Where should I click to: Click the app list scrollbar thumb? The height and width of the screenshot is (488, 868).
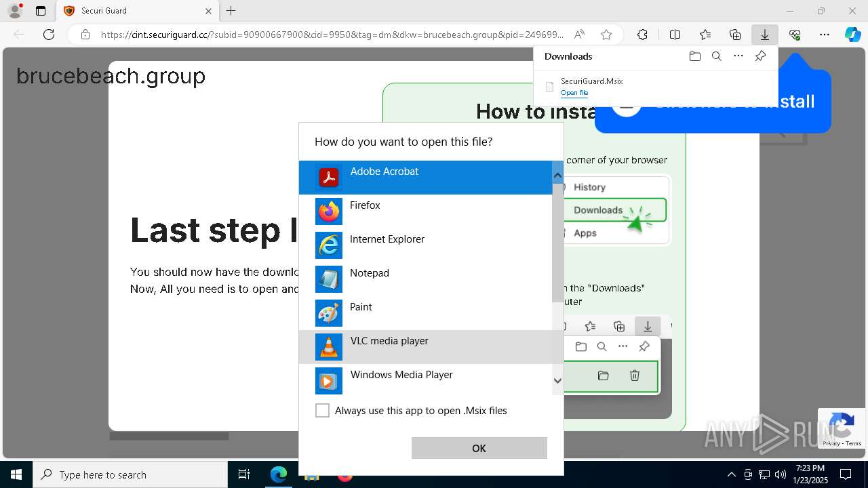pyautogui.click(x=557, y=243)
